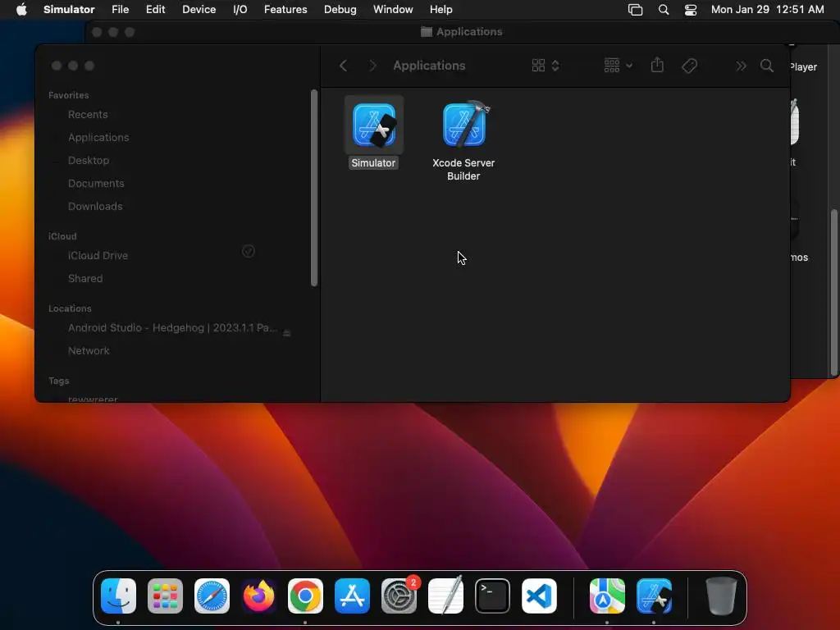Open the I/O menu

(x=240, y=10)
